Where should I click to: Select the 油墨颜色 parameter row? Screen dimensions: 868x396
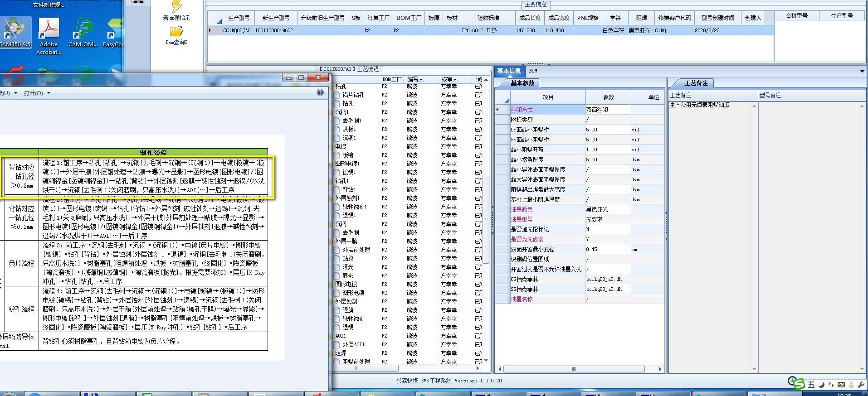click(580, 209)
